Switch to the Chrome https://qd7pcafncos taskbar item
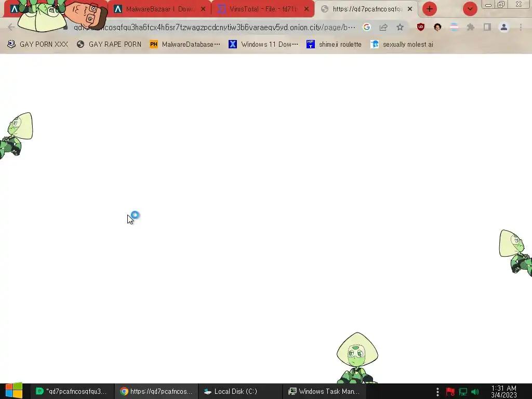This screenshot has width=532, height=399. pyautogui.click(x=156, y=391)
